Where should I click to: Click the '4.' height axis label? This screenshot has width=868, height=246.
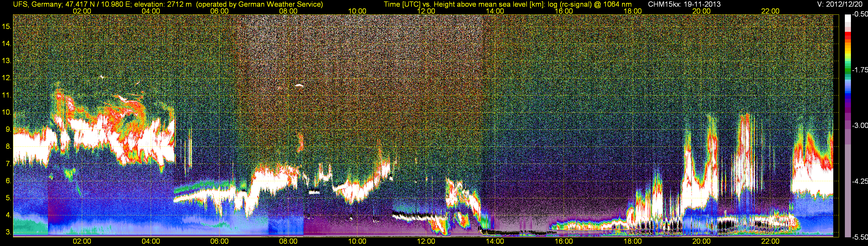8,215
